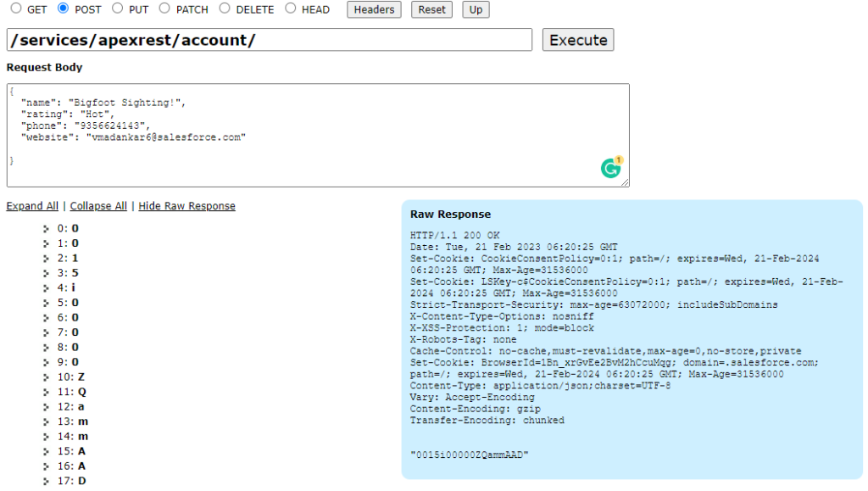Open the Grammarly assistant icon

[612, 169]
